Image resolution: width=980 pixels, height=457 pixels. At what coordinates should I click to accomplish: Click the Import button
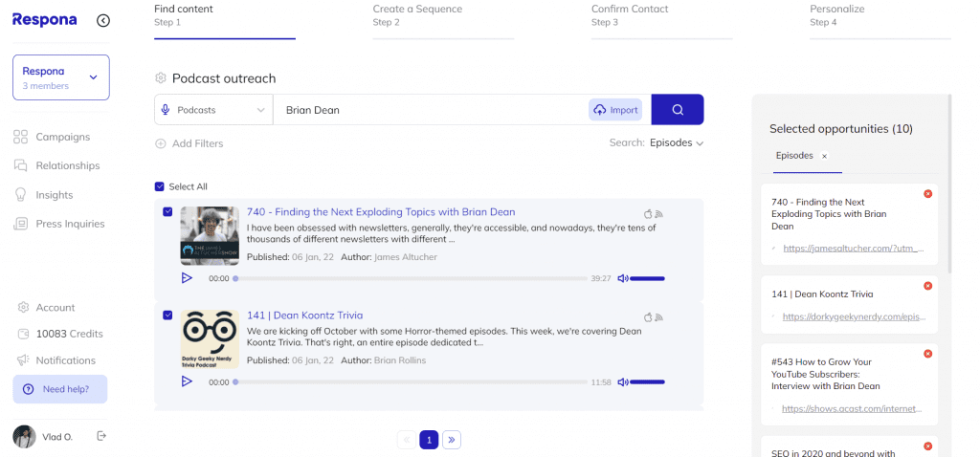coord(615,110)
